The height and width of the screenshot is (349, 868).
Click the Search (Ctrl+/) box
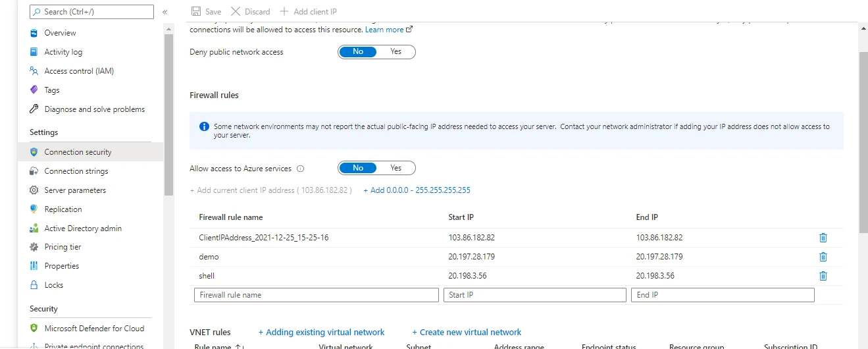click(x=91, y=12)
